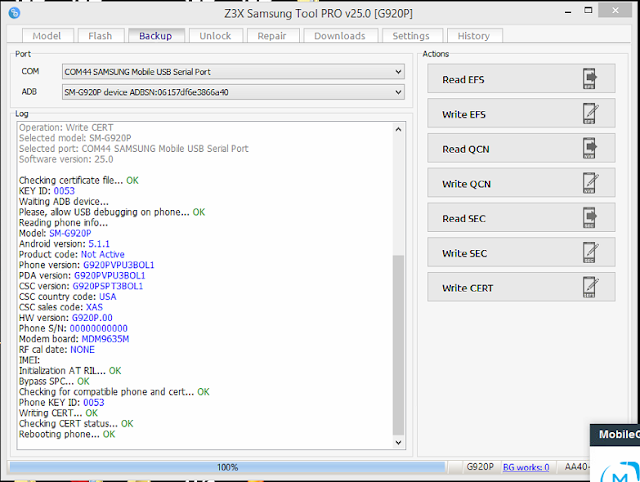The height and width of the screenshot is (482, 640).
Task: Open the BG works: 0 link
Action: pos(526,467)
